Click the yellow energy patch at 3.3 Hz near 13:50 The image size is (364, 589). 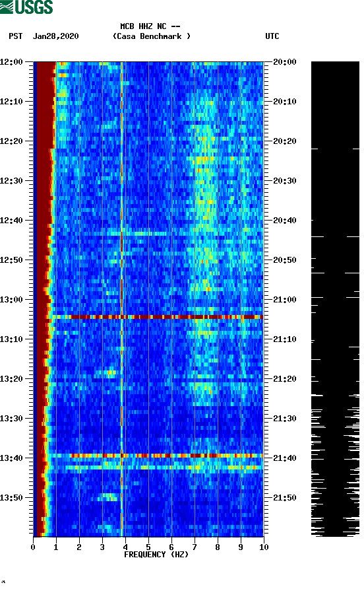(x=108, y=497)
